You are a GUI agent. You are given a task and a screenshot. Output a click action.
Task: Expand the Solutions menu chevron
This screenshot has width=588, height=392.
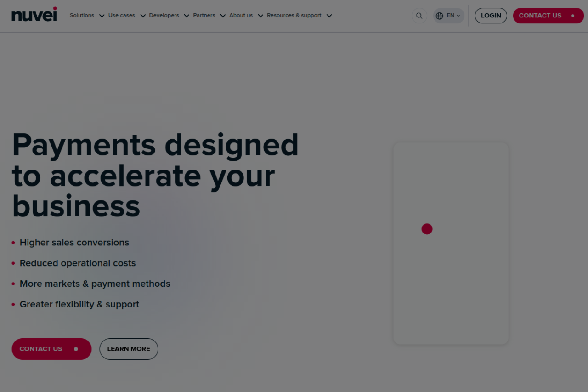[x=102, y=16]
